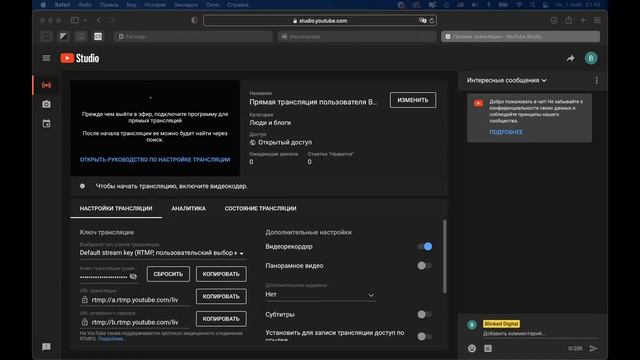Toggle the Видеорекордер switch
Viewport: 640px width, 360px height.
point(424,247)
